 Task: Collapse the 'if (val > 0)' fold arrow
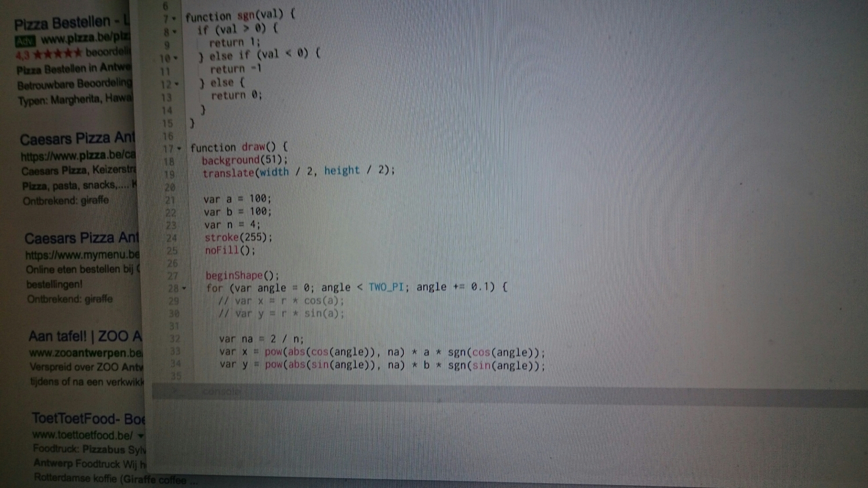[x=174, y=32]
